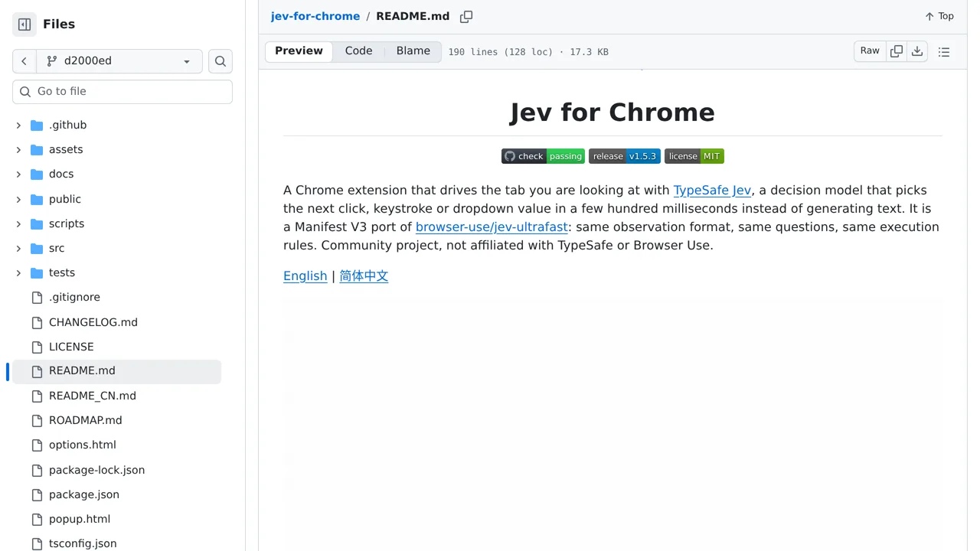Viewport: 980px width, 551px height.
Task: Open the outline list icon
Action: 944,52
